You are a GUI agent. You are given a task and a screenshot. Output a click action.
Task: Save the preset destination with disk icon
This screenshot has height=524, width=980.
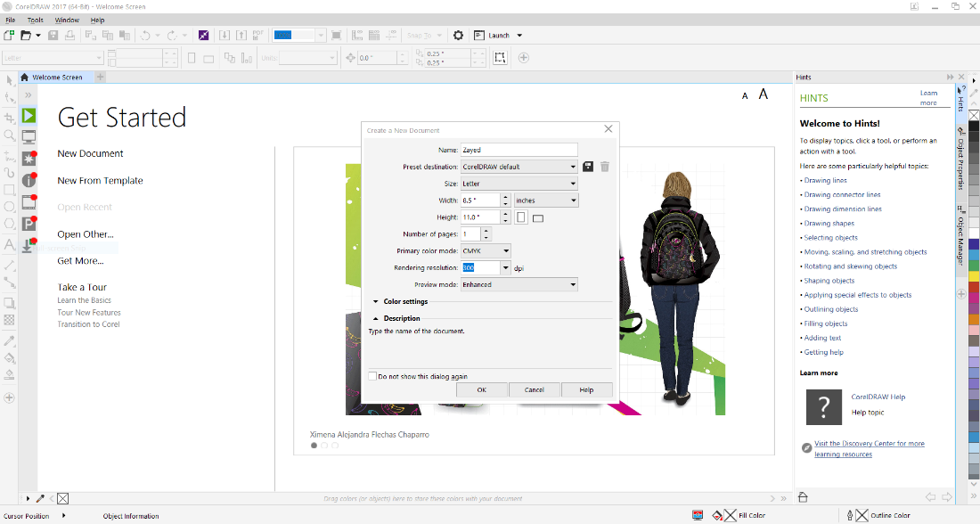[588, 167]
